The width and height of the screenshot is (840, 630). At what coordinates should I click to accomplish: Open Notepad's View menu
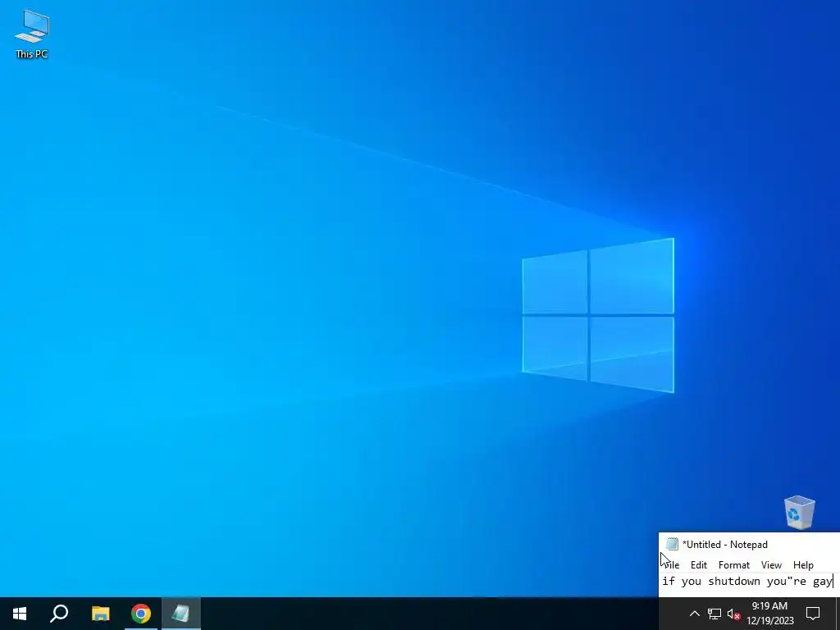click(x=771, y=564)
